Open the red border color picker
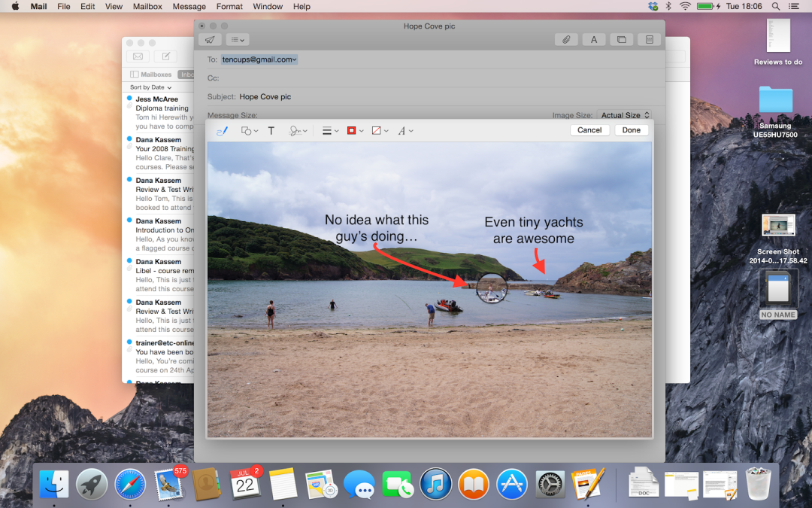Image resolution: width=812 pixels, height=508 pixels. point(355,131)
